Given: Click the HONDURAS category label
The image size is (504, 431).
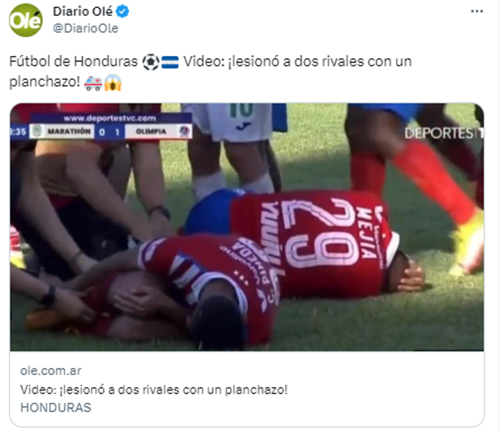Looking at the screenshot, I should point(56,408).
